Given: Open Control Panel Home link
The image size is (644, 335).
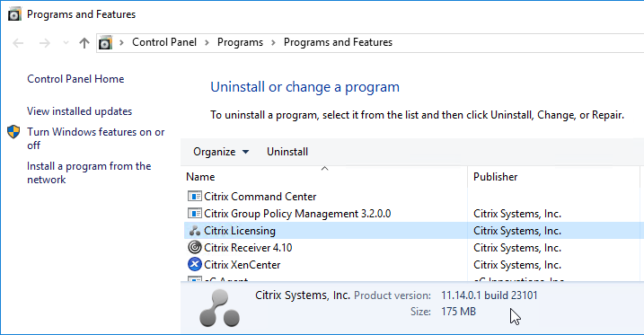Looking at the screenshot, I should pyautogui.click(x=75, y=79).
